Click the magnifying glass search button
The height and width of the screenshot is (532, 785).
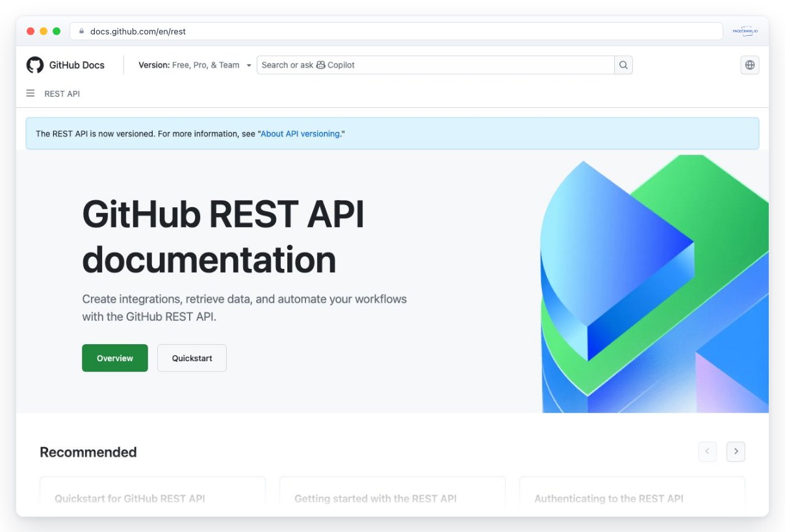pyautogui.click(x=623, y=65)
